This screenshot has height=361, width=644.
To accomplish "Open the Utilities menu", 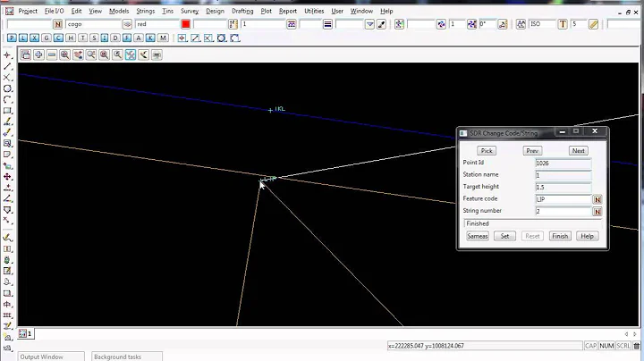I will coord(314,11).
